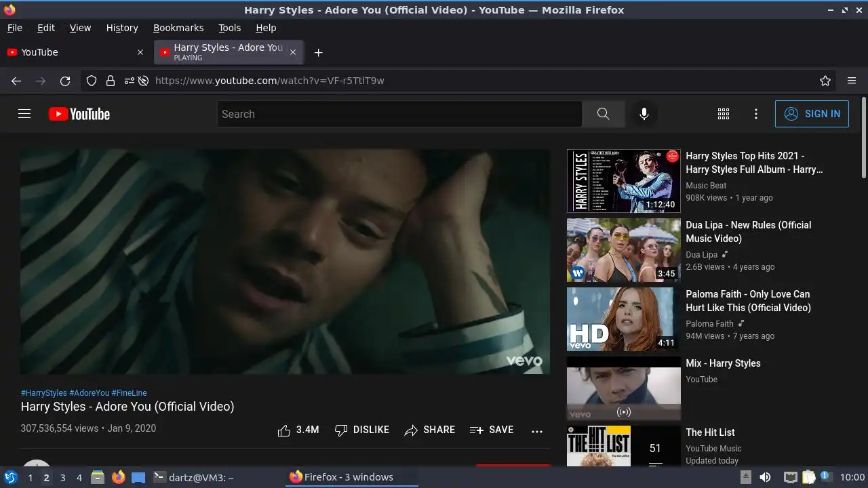Open YouTube apps grid icon
The image size is (868, 488).
coord(724,114)
